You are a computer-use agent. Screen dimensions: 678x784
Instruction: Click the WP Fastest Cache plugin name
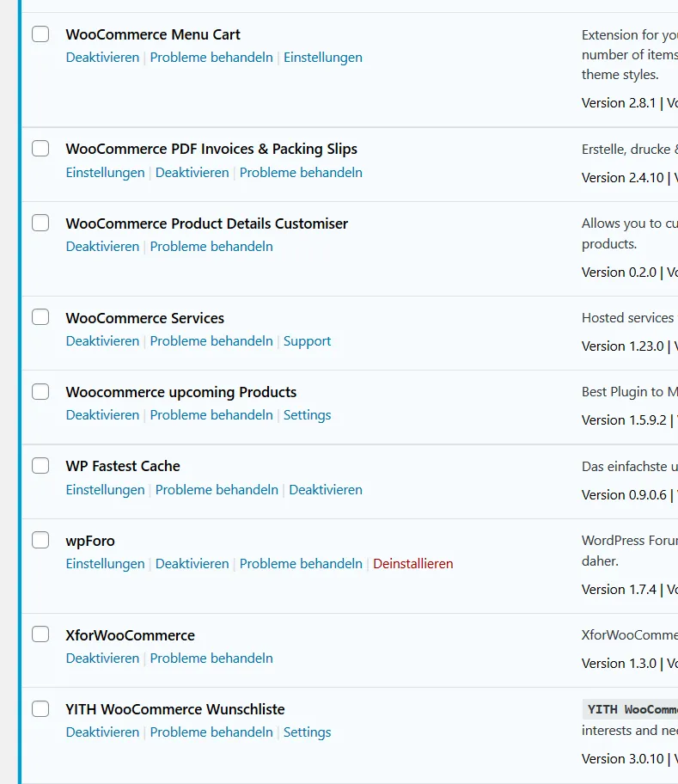[x=123, y=466]
